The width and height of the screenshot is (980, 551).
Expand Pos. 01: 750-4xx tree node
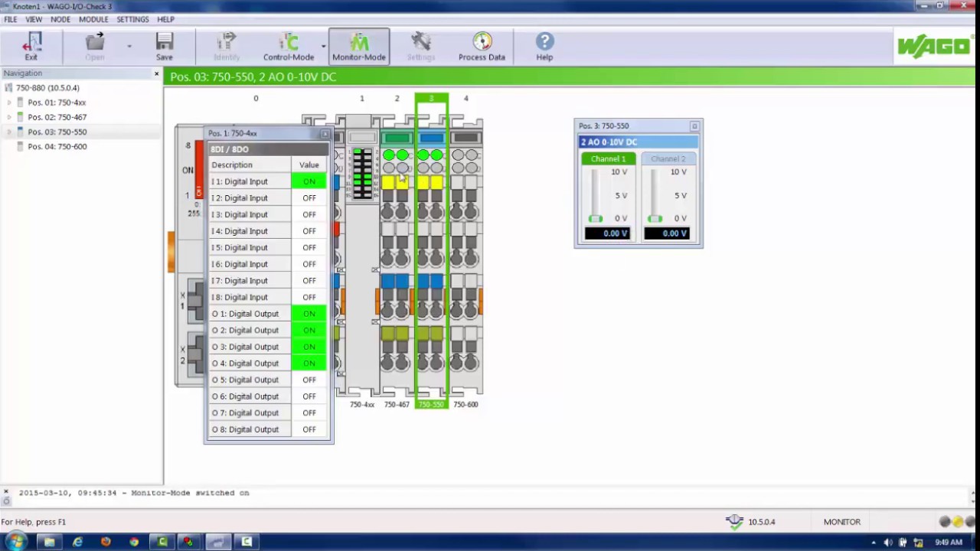9,103
